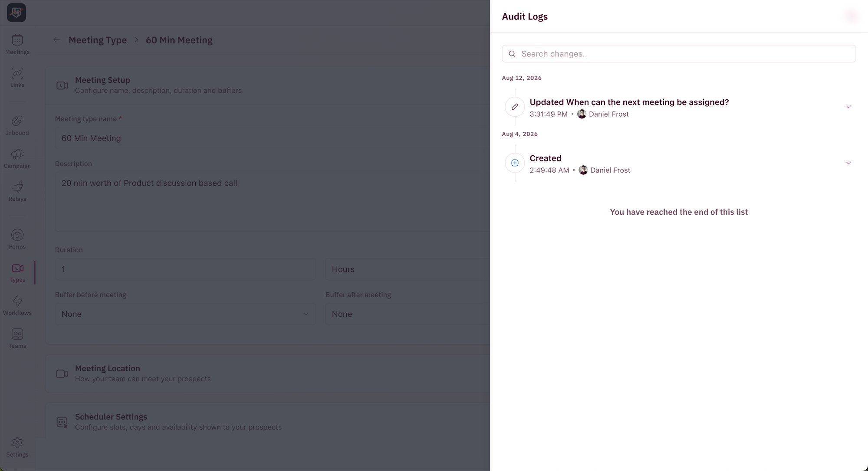This screenshot has height=471, width=868.
Task: Open Workflows from the sidebar
Action: [17, 305]
